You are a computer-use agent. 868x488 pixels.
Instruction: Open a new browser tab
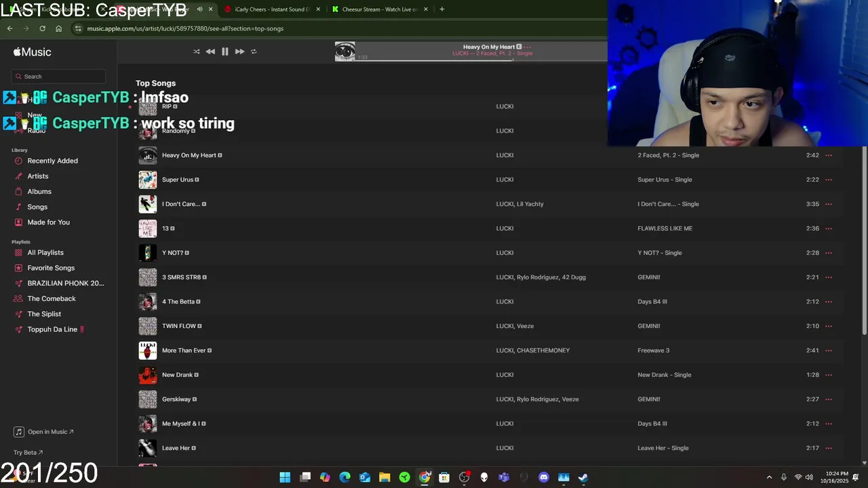coord(442,9)
